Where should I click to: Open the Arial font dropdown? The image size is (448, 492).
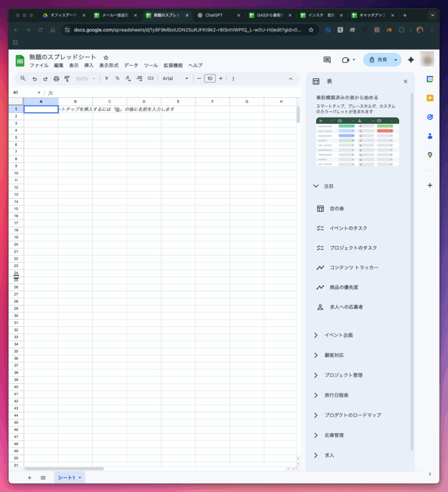point(175,79)
